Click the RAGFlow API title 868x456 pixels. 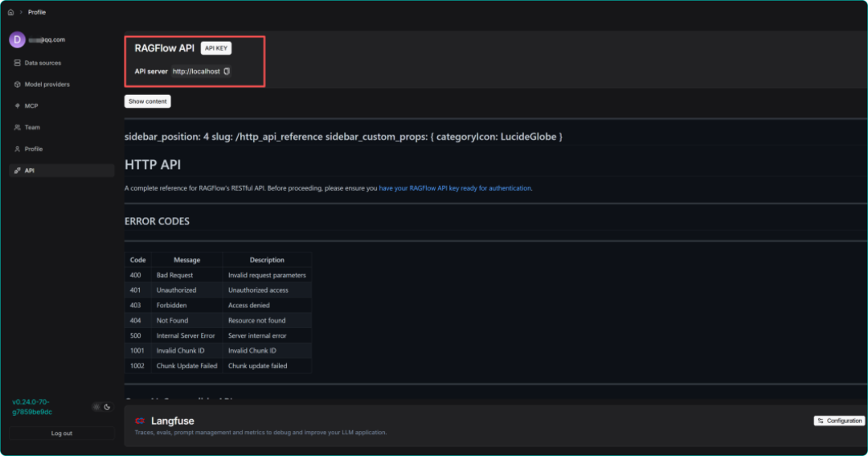165,48
